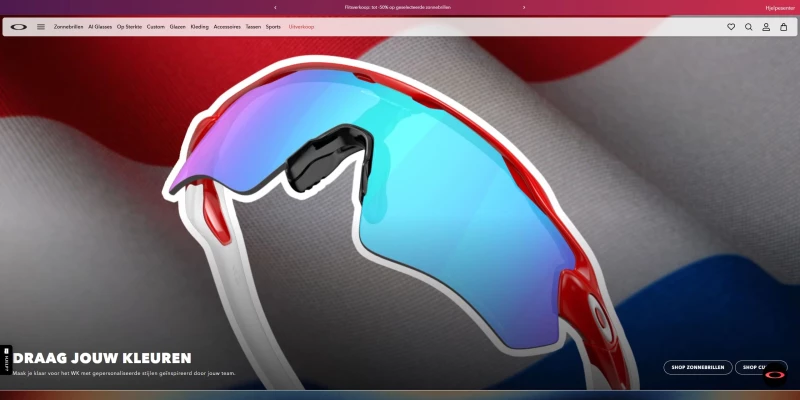Open the floating red Oakley chat bubble
This screenshot has height=400, width=800.
click(775, 374)
